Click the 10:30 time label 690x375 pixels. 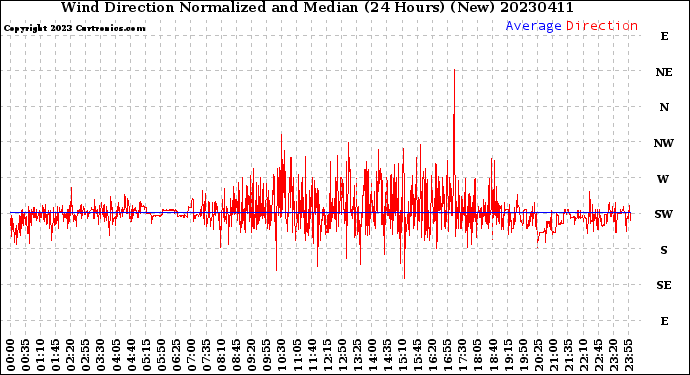[x=282, y=355]
